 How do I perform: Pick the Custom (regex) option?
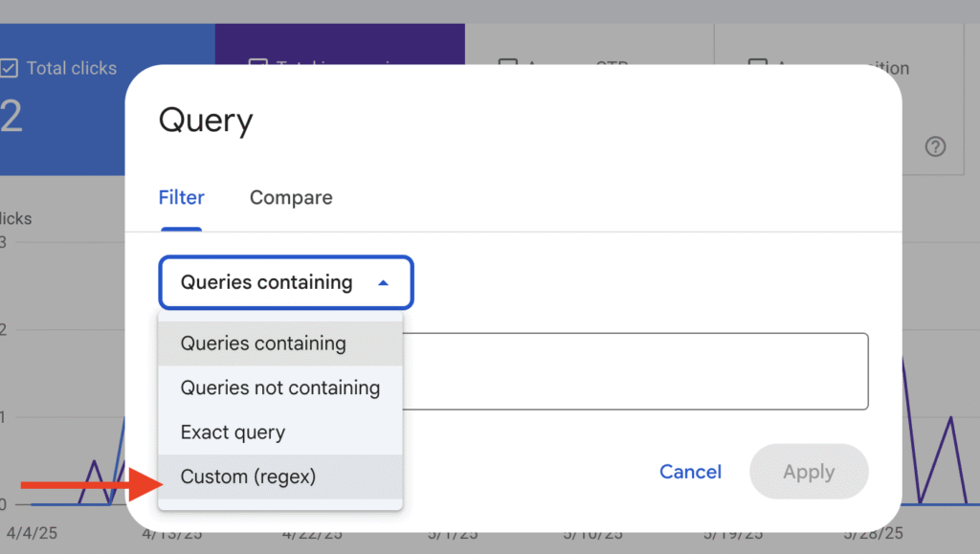[x=280, y=476]
